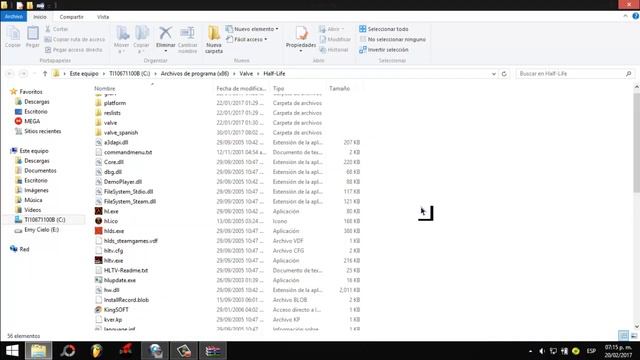Select the hlds.exe file

coord(114,231)
